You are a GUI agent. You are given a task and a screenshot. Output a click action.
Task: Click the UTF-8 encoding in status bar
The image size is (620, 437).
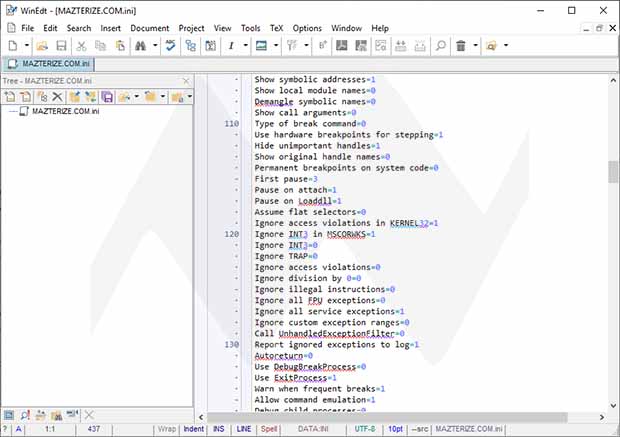coord(365,429)
